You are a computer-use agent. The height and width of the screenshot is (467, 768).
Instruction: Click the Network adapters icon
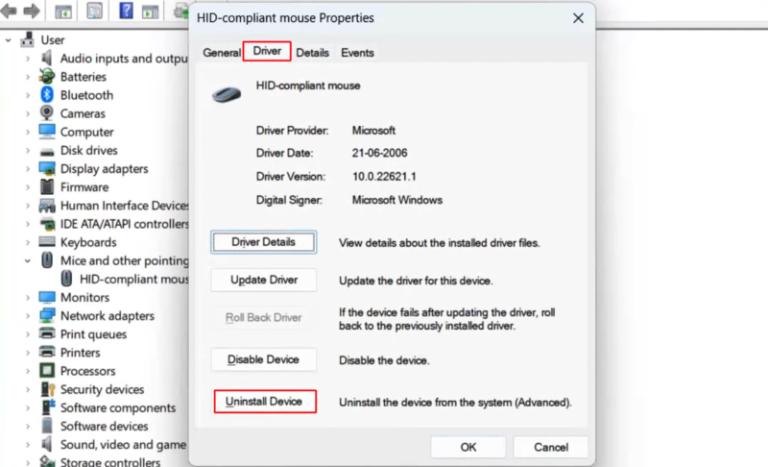click(x=47, y=316)
